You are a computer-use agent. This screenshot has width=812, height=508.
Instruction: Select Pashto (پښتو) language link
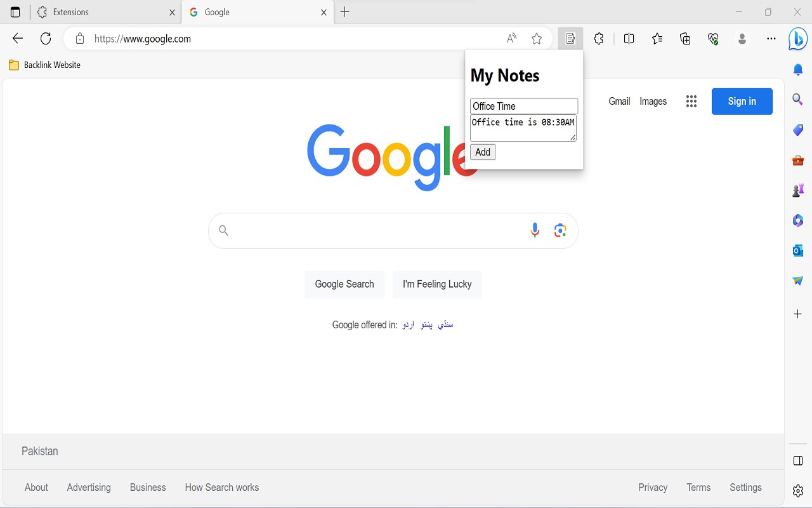pyautogui.click(x=427, y=324)
